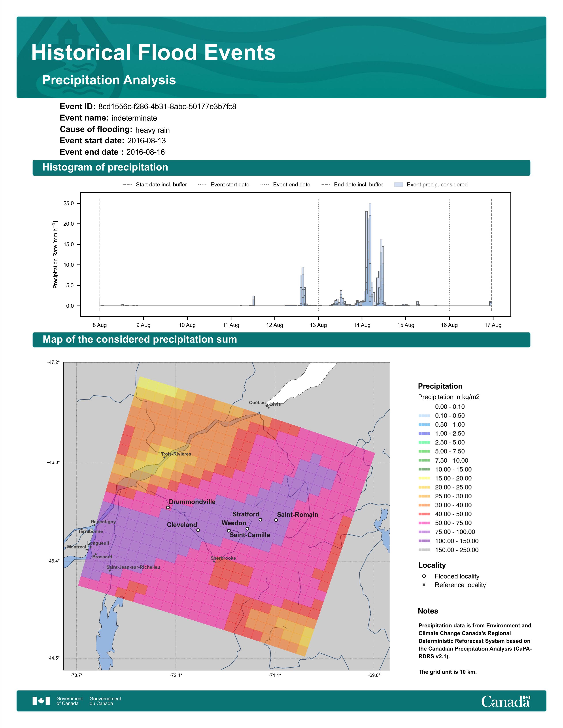
Task: Click the Saint-Jean-sur-Richelieu reference dot
Action: click(x=110, y=571)
